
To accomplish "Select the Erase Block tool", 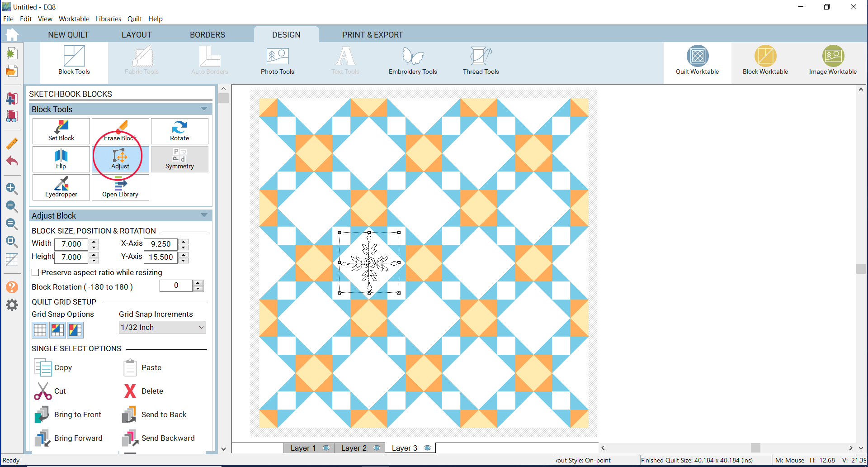I will (x=120, y=131).
